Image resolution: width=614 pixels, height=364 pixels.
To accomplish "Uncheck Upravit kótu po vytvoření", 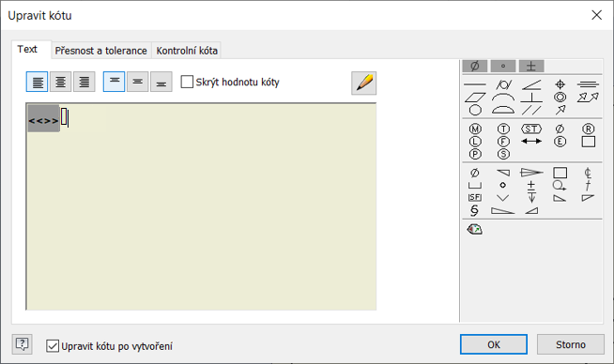I will [x=53, y=346].
